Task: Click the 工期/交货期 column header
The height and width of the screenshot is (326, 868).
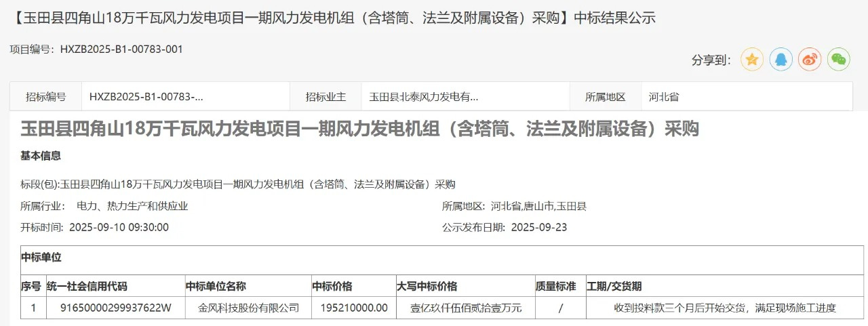Action: (725, 286)
